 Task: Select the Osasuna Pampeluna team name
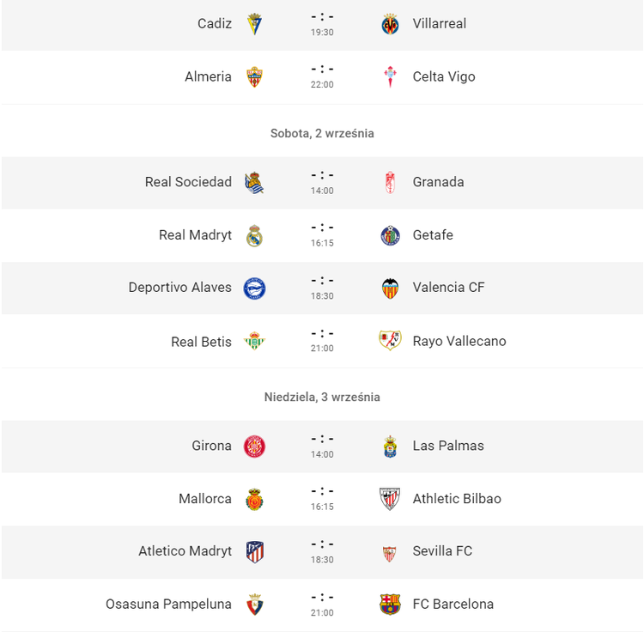(168, 605)
